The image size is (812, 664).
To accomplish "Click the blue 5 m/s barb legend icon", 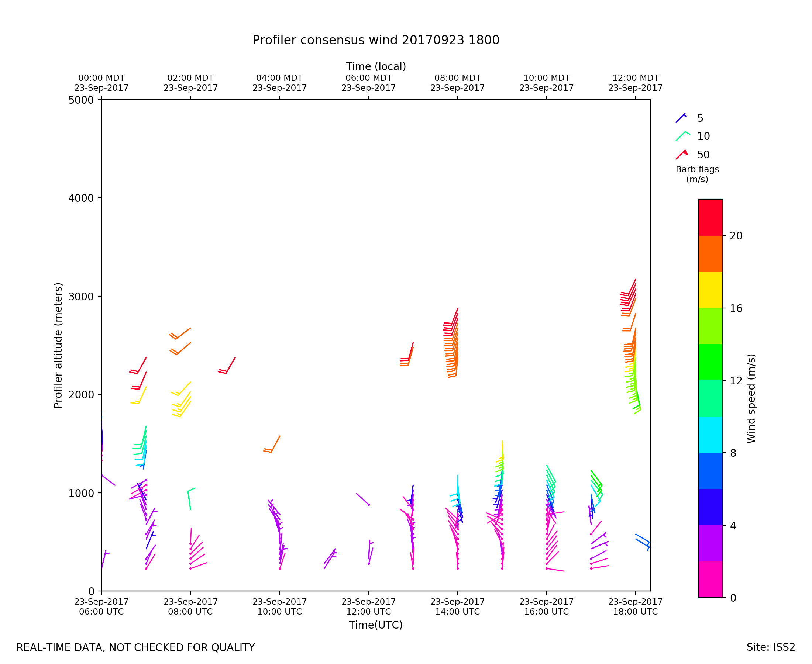I will (681, 118).
